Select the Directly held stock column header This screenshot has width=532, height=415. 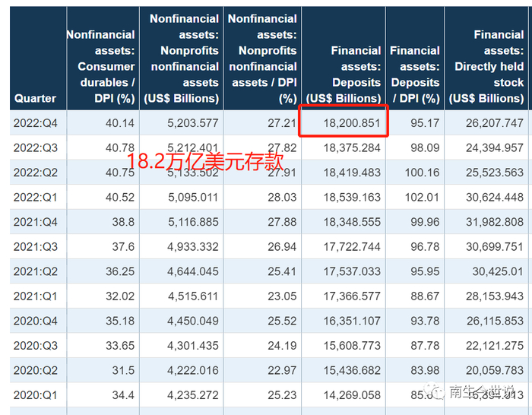pyautogui.click(x=486, y=66)
